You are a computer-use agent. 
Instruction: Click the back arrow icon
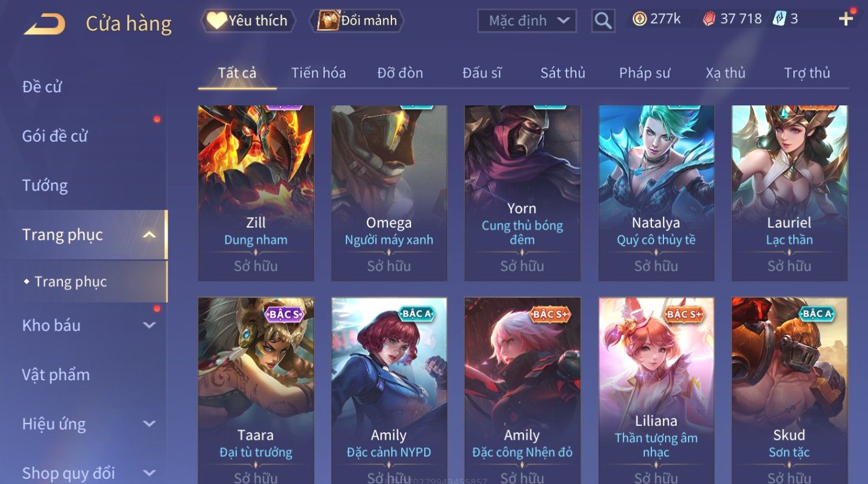(x=44, y=24)
